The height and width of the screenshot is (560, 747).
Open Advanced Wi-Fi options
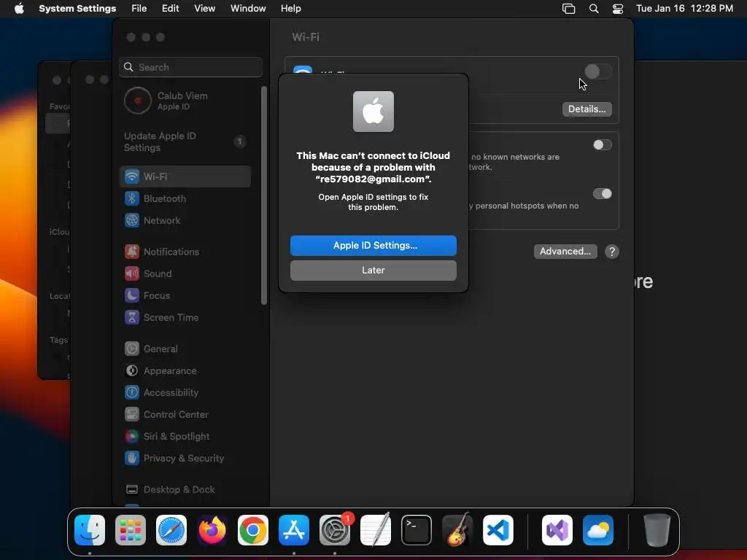(565, 252)
